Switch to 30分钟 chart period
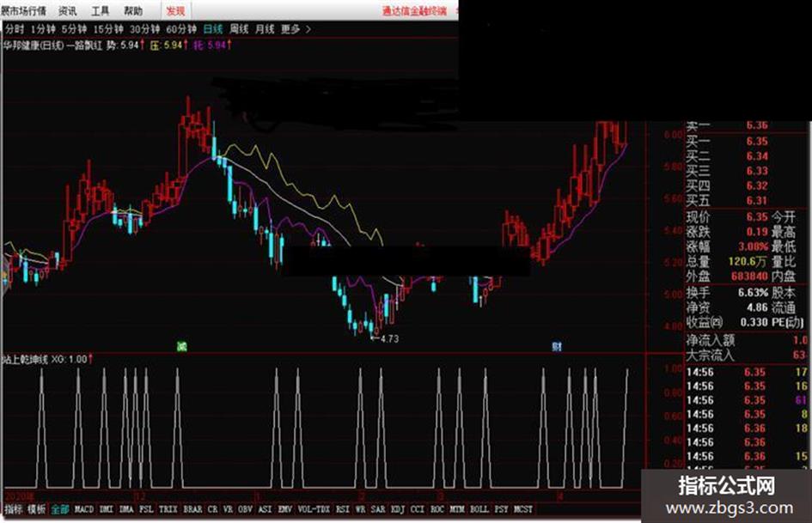 tap(144, 29)
